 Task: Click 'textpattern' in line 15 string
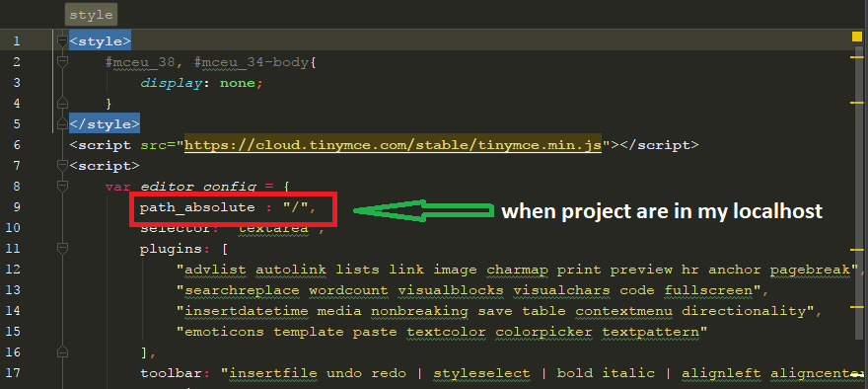point(650,332)
